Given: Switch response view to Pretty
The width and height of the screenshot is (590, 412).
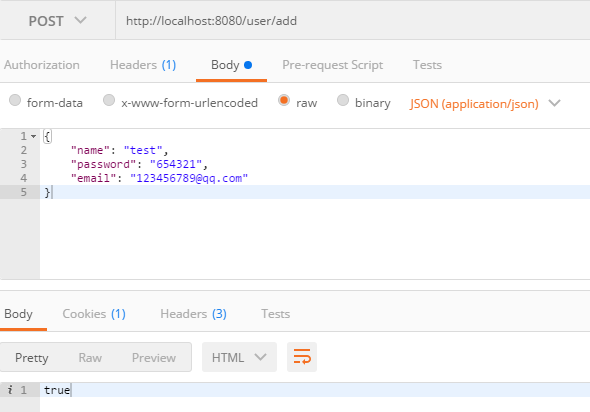Looking at the screenshot, I should pos(32,357).
